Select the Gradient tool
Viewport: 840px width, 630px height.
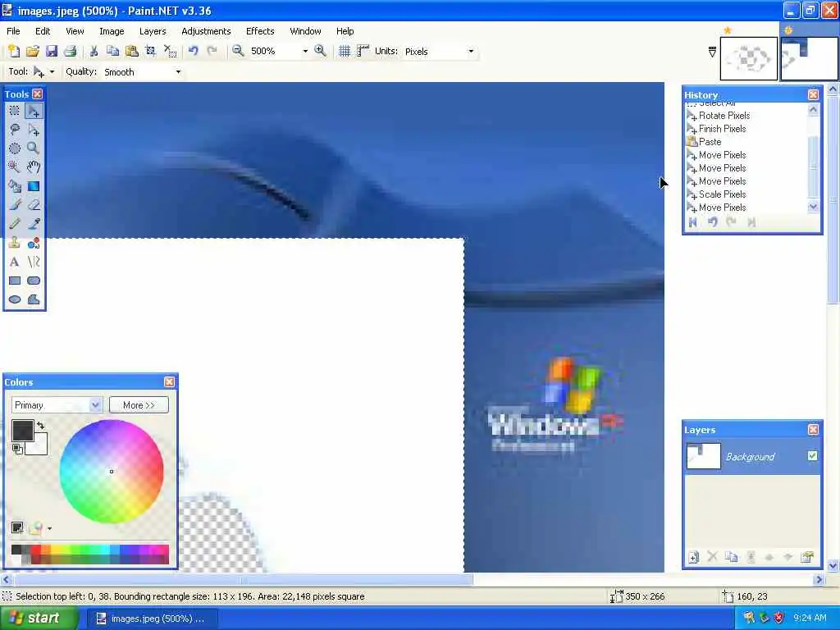[33, 186]
